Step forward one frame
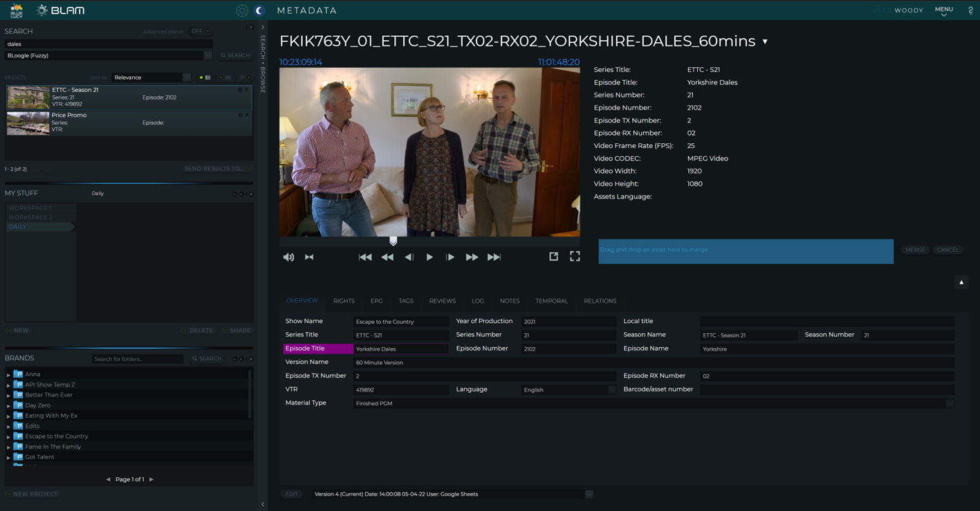The width and height of the screenshot is (980, 511). click(x=450, y=257)
